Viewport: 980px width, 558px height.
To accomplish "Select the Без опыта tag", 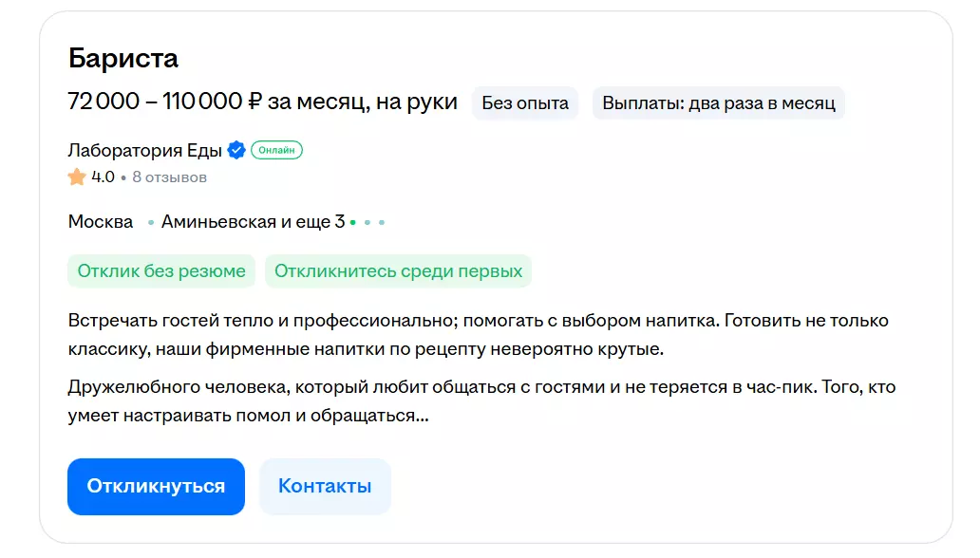I will [x=524, y=102].
